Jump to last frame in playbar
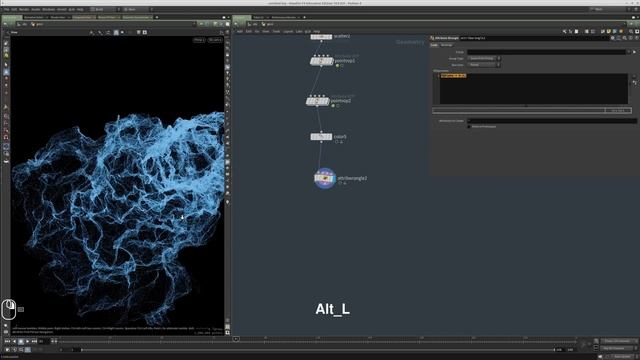Screen dimensions: 640x360 tap(34, 341)
